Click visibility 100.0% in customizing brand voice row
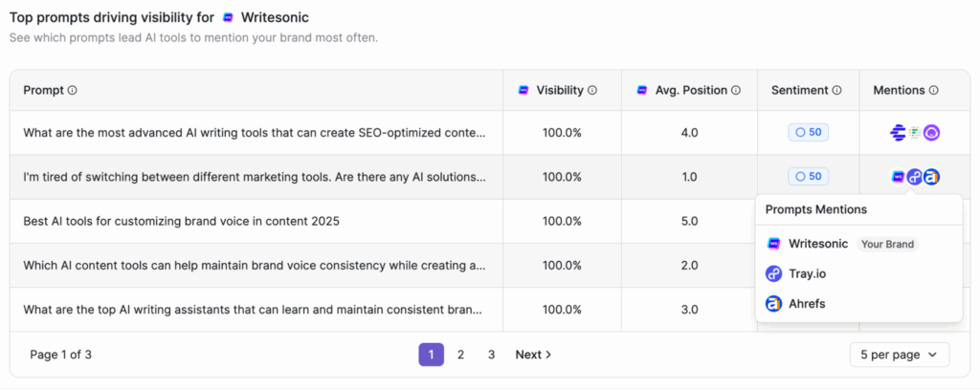Image resolution: width=980 pixels, height=390 pixels. point(562,221)
